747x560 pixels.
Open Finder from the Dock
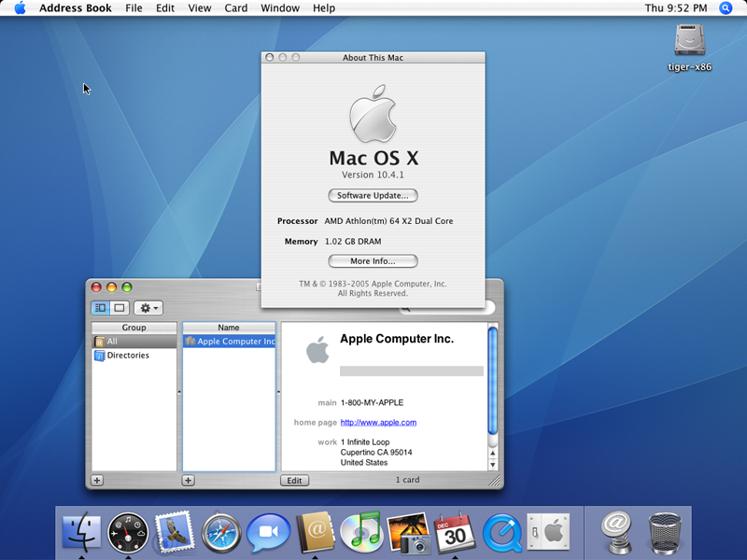pyautogui.click(x=81, y=533)
